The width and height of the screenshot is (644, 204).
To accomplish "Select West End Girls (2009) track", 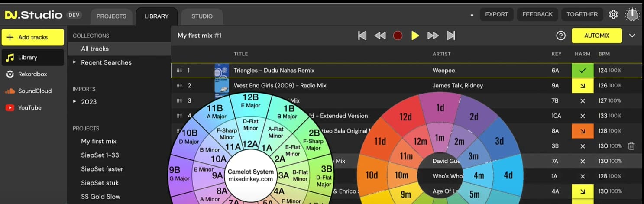I will point(280,85).
